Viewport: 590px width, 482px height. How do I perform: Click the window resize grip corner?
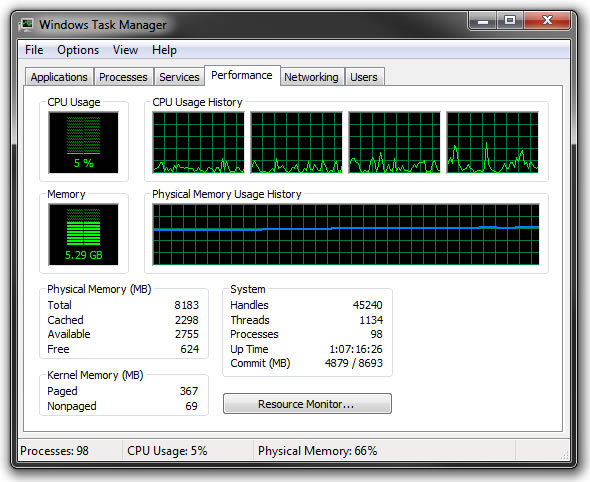[564, 455]
